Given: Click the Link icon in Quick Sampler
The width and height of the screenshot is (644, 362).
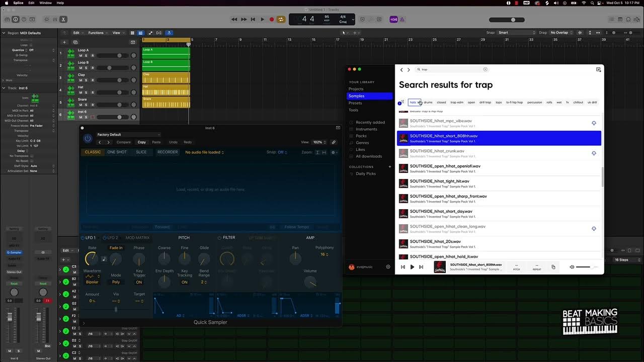Looking at the screenshot, I should pyautogui.click(x=333, y=142).
